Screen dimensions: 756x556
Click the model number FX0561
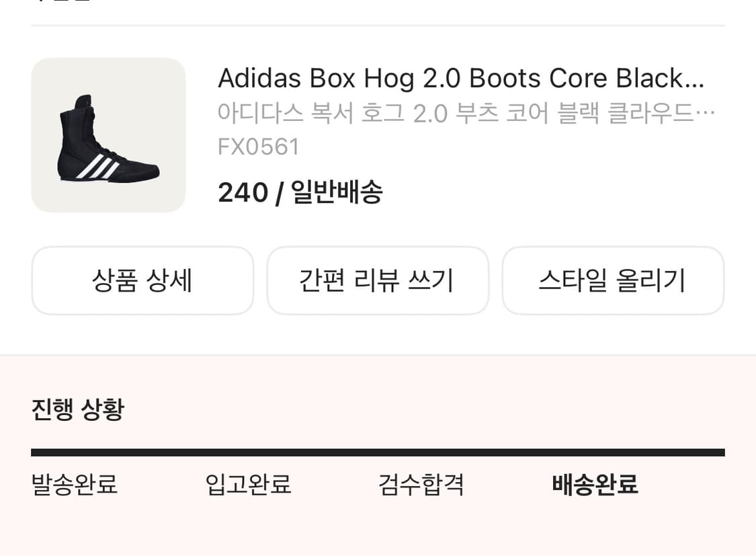tap(259, 145)
